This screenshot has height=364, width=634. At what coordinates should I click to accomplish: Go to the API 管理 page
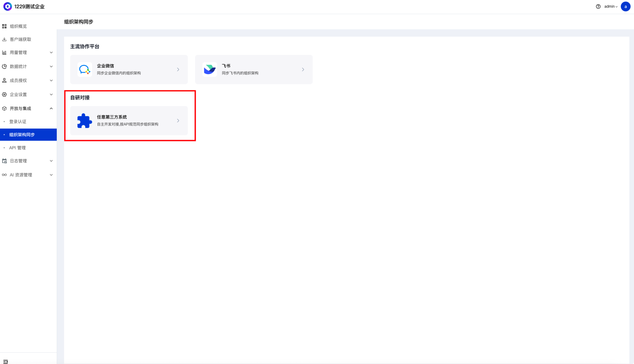(17, 148)
